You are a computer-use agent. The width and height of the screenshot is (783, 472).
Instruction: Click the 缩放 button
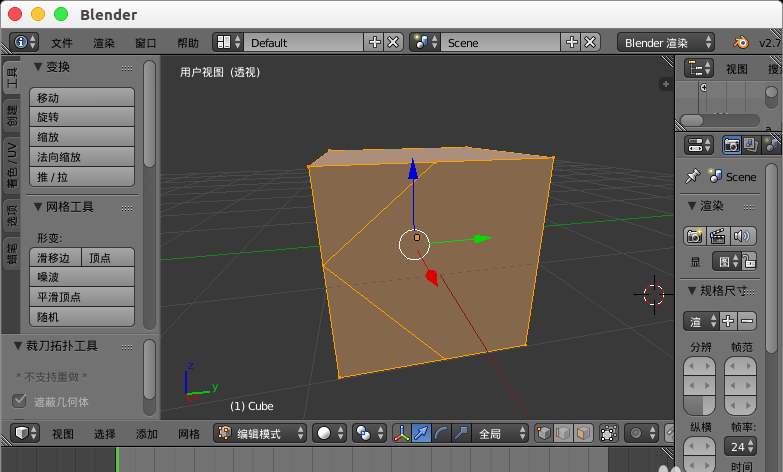[82, 137]
